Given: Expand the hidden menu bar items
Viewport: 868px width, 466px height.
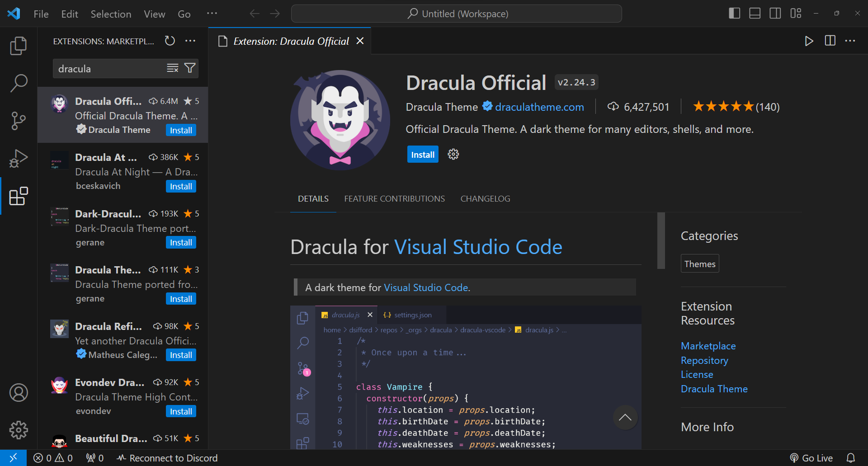Looking at the screenshot, I should (212, 14).
